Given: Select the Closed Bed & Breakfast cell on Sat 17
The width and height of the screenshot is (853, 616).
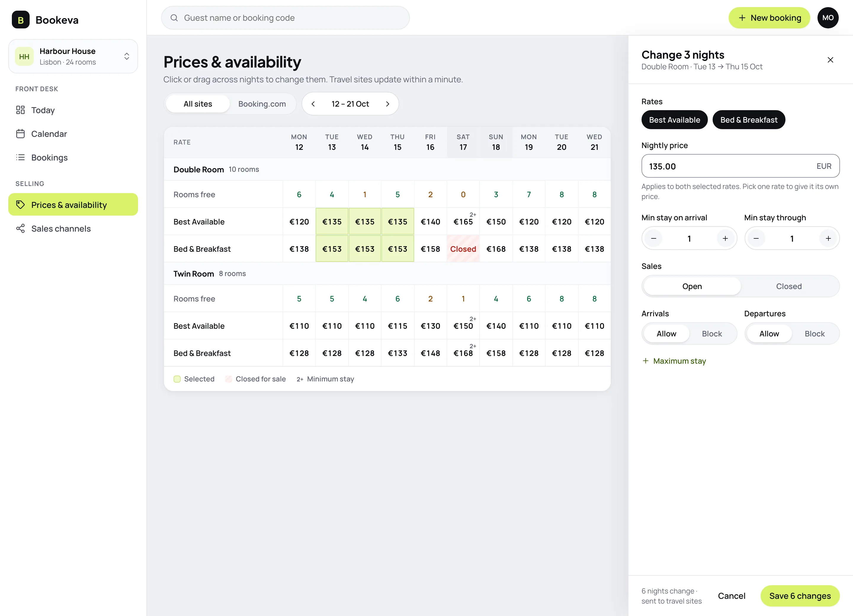Looking at the screenshot, I should coord(463,248).
